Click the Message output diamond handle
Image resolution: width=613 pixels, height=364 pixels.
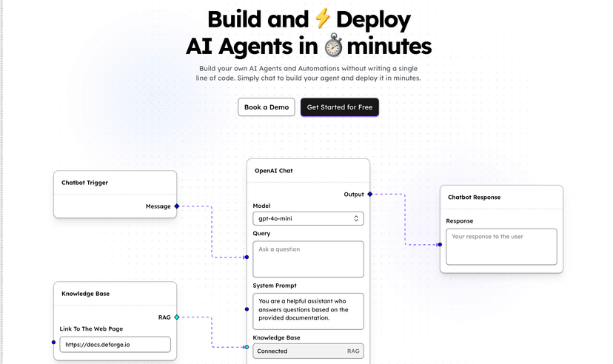[177, 206]
